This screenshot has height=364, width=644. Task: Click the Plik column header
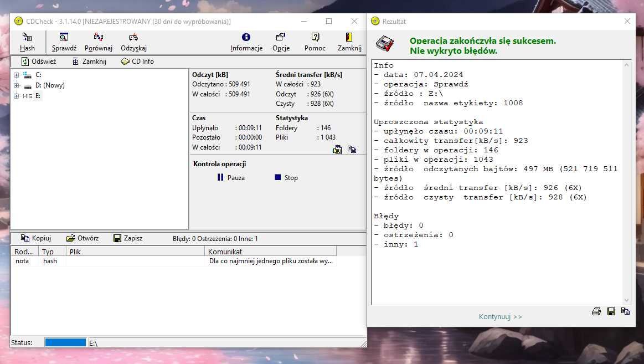coord(135,252)
